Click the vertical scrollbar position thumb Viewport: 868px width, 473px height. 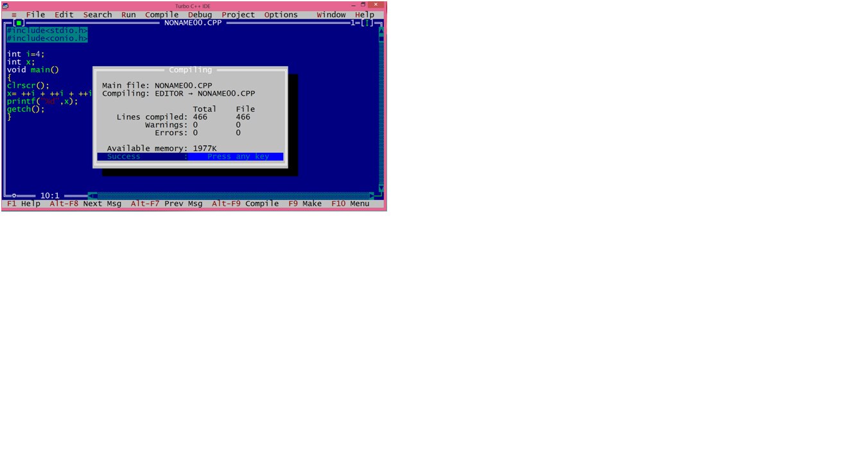coord(381,38)
